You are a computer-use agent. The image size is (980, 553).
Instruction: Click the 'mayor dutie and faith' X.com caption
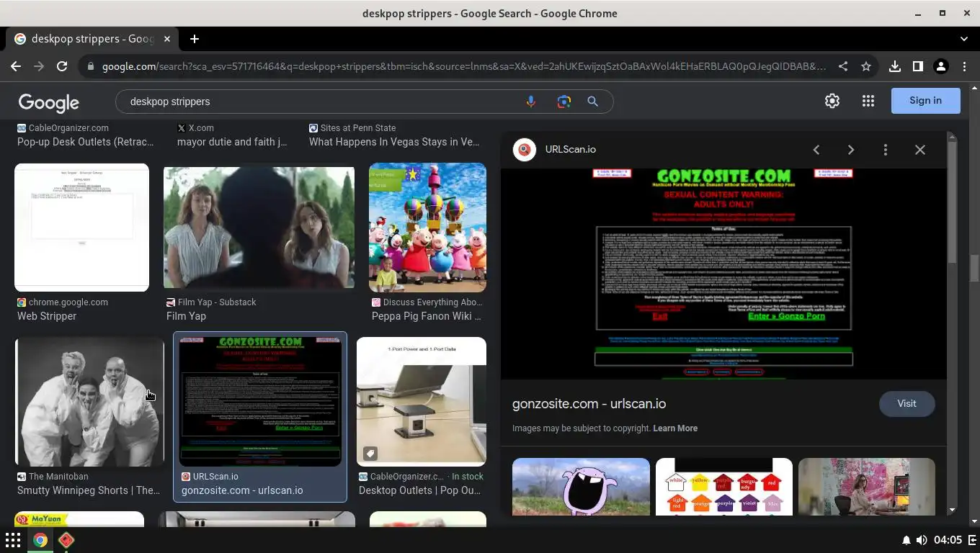[232, 142]
